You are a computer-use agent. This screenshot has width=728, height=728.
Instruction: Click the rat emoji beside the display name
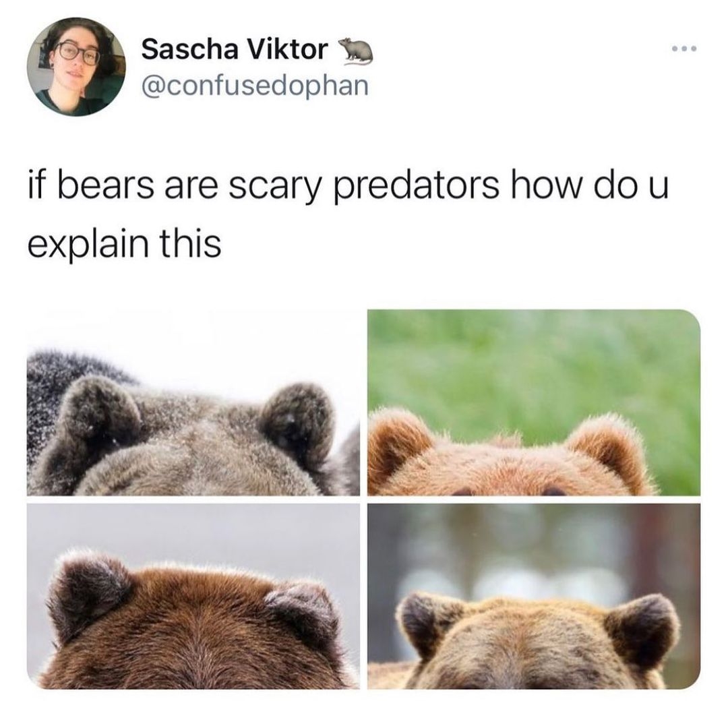tap(355, 50)
